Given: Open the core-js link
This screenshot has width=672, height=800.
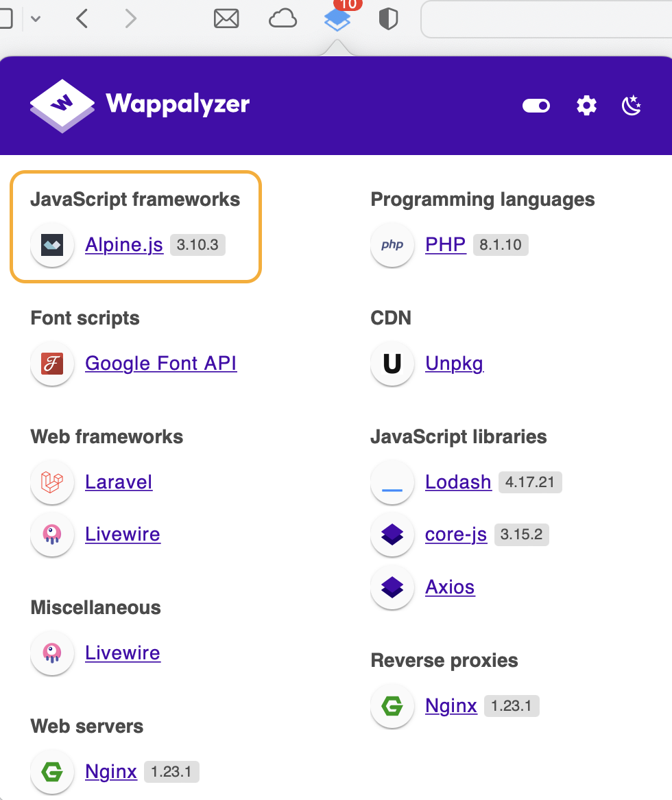Looking at the screenshot, I should click(456, 534).
